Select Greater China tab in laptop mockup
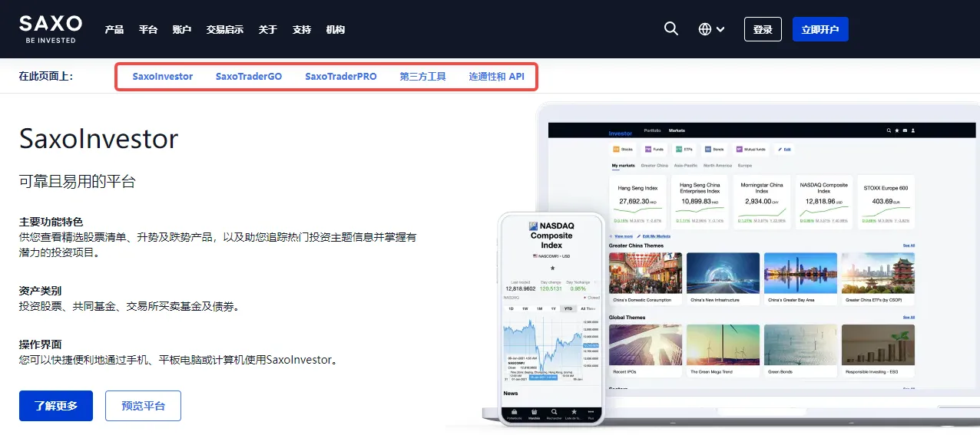 654,165
